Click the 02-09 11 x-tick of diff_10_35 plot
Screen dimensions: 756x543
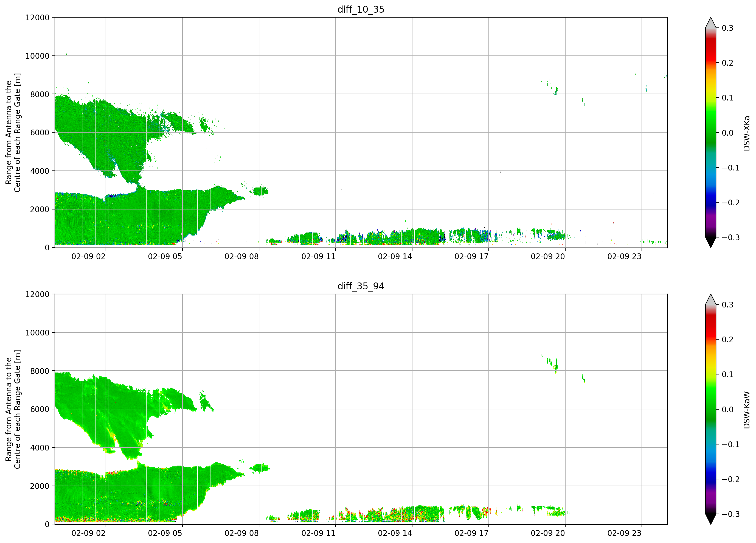pyautogui.click(x=318, y=256)
